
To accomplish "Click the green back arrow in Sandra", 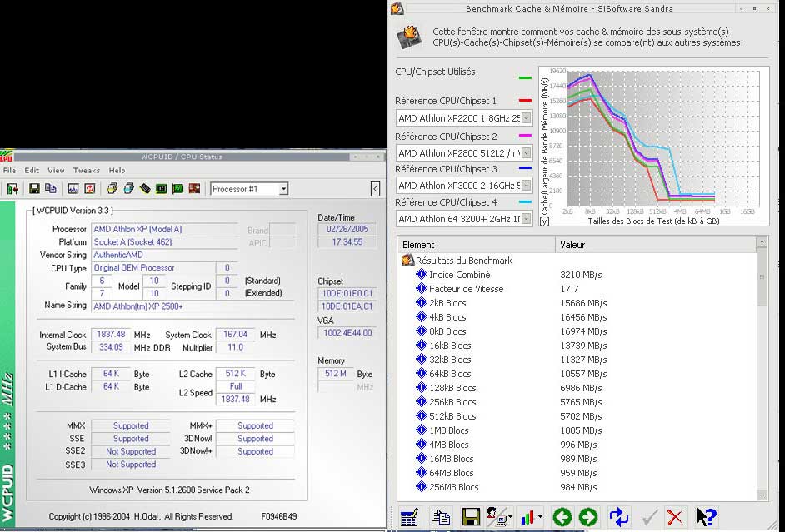I will [562, 517].
